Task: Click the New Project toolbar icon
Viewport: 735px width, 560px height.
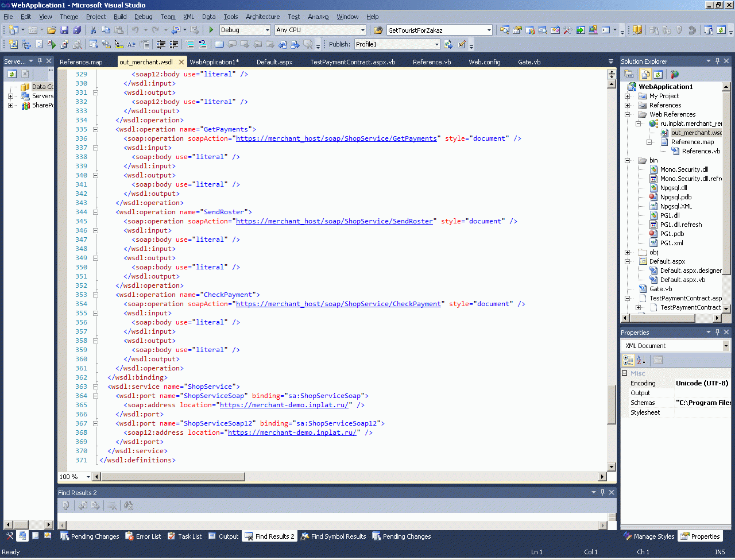Action: (13, 30)
